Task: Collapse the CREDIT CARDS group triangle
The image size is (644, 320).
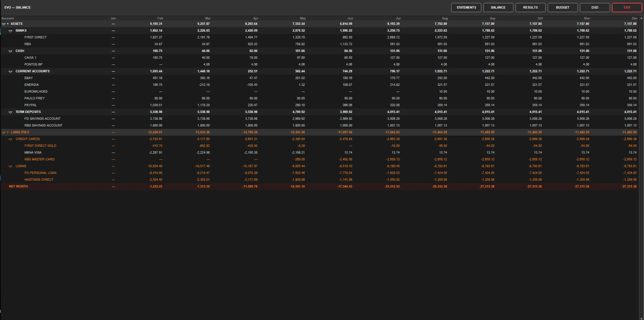Action: pos(10,139)
